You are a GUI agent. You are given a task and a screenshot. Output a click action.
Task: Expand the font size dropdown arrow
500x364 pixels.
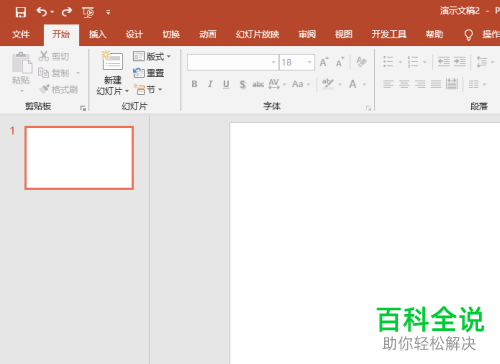pos(310,62)
